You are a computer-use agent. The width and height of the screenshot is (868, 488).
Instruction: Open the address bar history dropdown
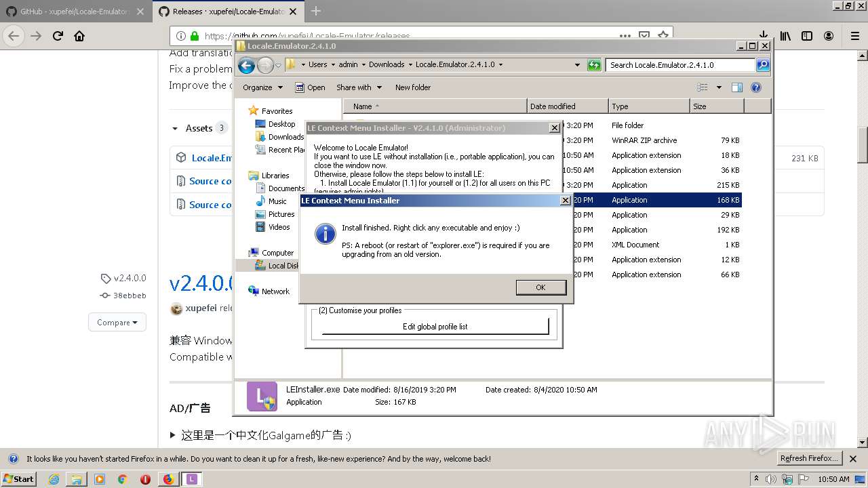click(577, 65)
